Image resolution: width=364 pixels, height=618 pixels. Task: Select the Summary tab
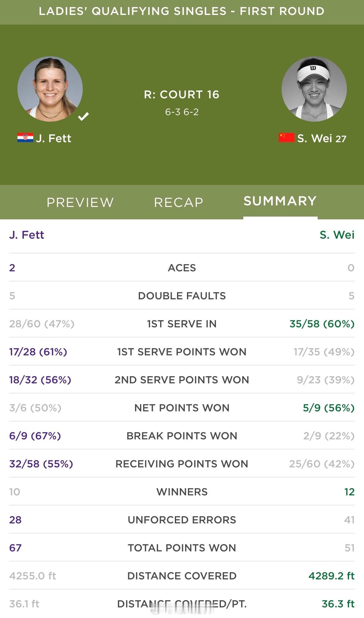(280, 201)
